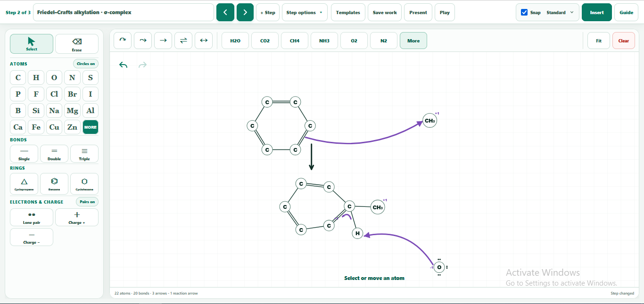The image size is (644, 304).
Task: Apply the Charge − tool
Action: pos(32,237)
